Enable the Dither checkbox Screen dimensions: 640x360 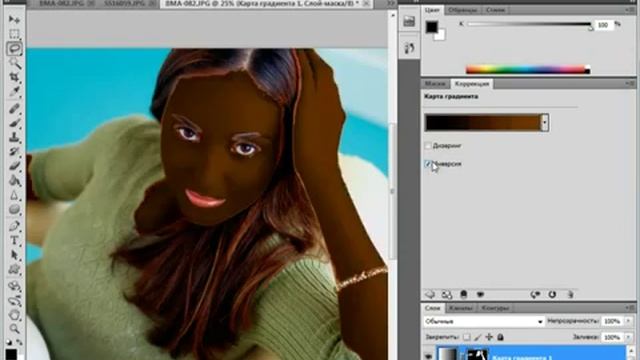point(428,146)
